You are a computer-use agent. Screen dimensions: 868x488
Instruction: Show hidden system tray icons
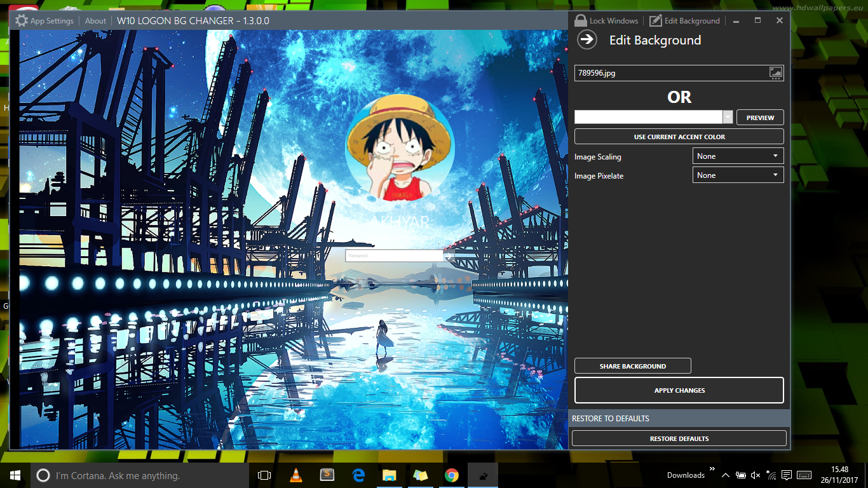tap(725, 475)
